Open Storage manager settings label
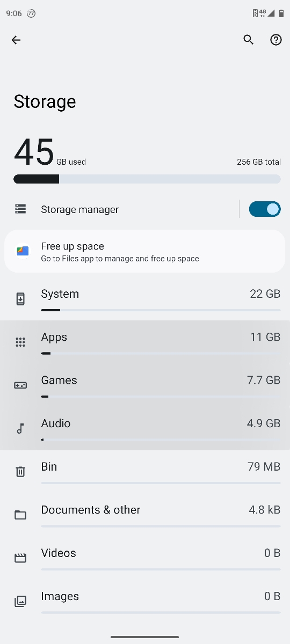This screenshot has width=290, height=644. click(x=79, y=209)
